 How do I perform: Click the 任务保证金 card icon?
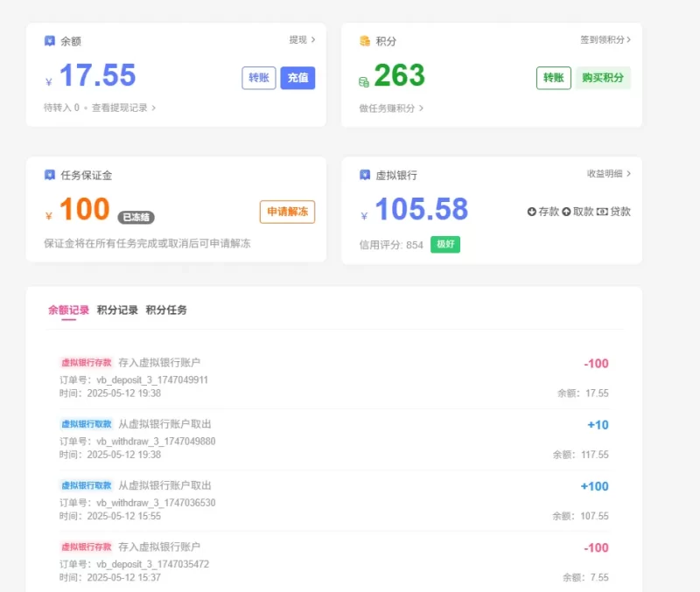click(x=50, y=175)
